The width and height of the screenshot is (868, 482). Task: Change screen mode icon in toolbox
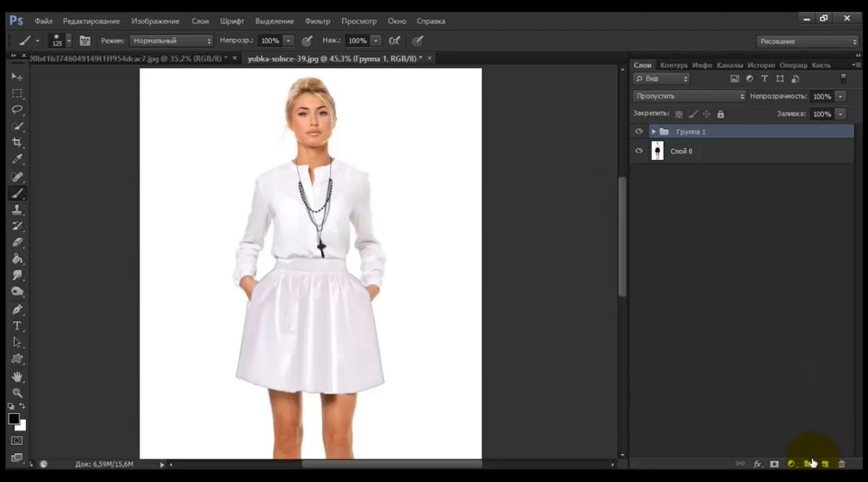[x=17, y=457]
